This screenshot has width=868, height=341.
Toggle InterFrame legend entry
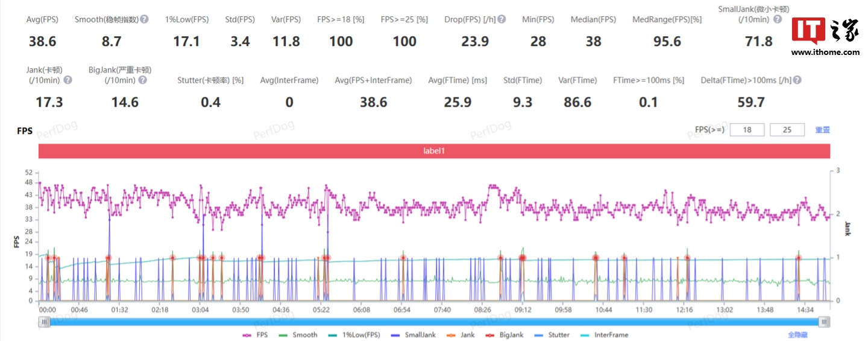604,335
